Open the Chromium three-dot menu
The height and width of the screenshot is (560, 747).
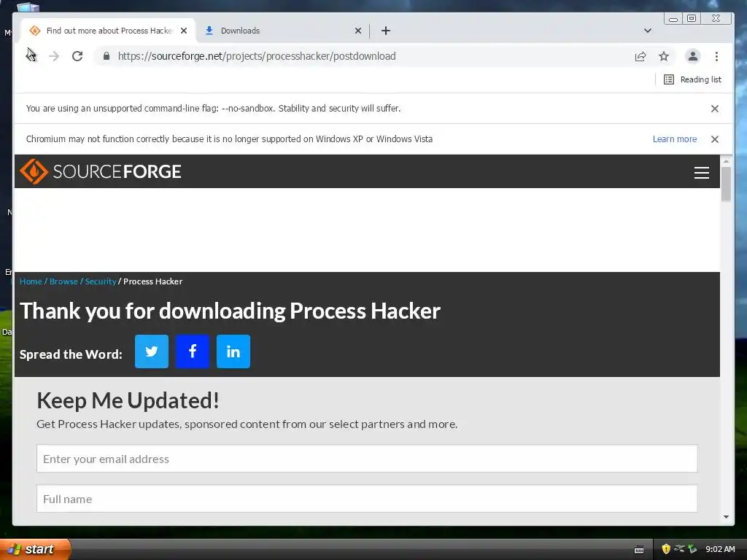716,56
